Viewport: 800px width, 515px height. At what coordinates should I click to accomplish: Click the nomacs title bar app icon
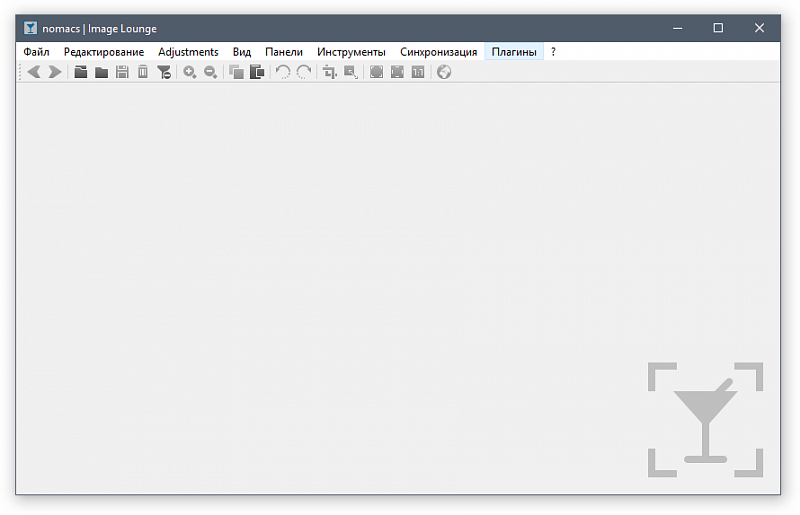click(x=30, y=28)
